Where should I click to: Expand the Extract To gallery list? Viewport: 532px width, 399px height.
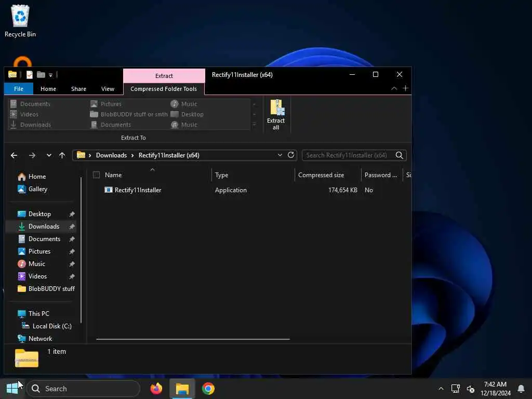pyautogui.click(x=254, y=125)
